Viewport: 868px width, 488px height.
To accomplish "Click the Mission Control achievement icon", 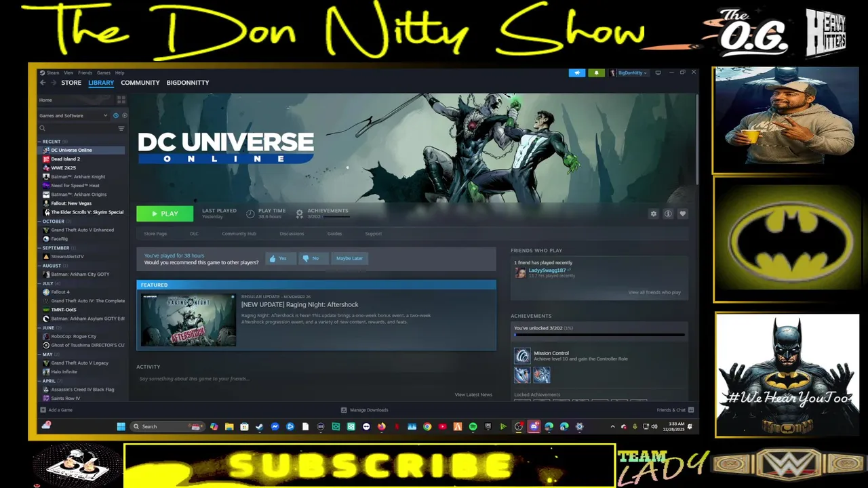I will [x=522, y=356].
